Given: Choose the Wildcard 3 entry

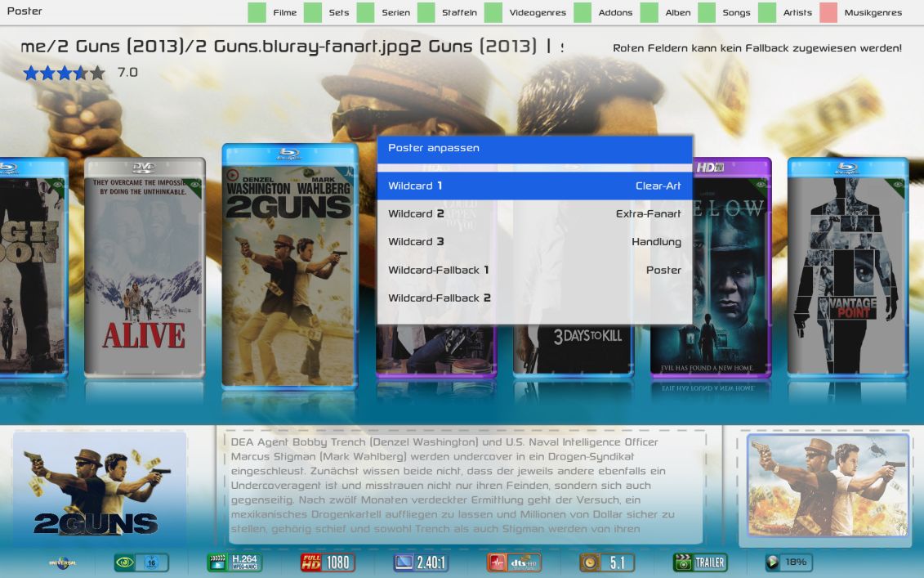Looking at the screenshot, I should [x=534, y=242].
